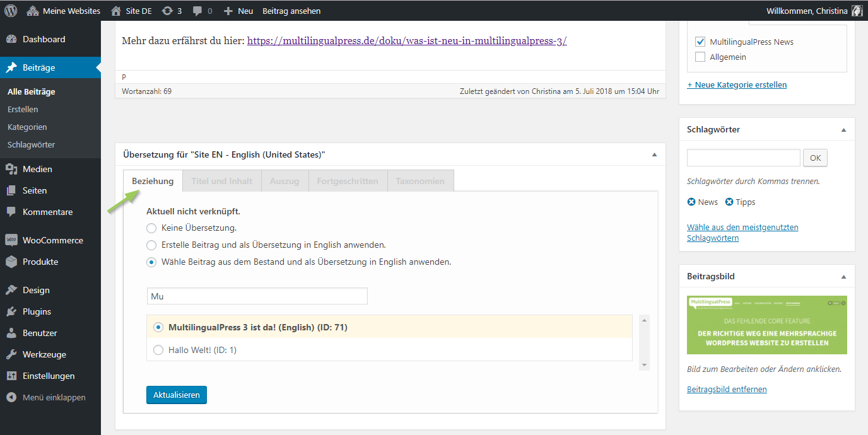The width and height of the screenshot is (868, 435).
Task: Check the Allgemein category checkbox
Action: (700, 57)
